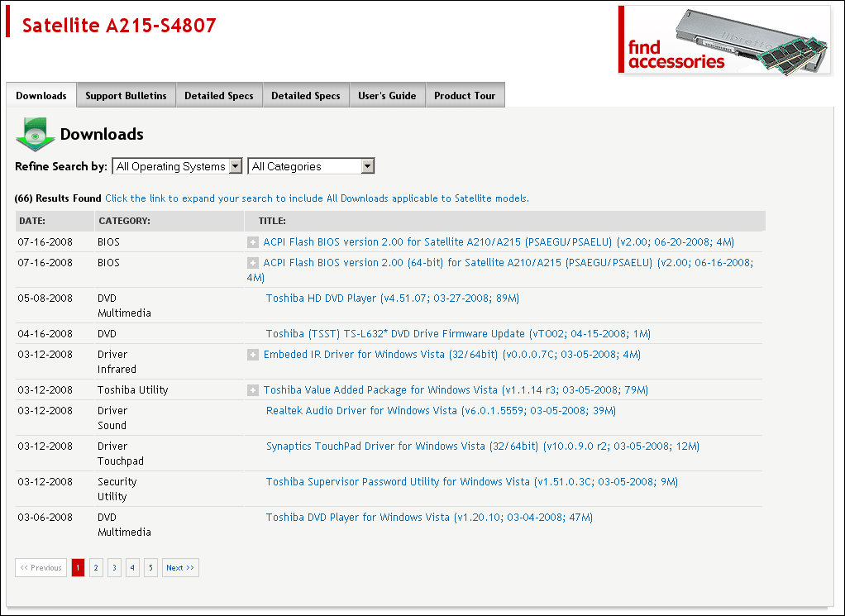Expand the Toshiba Value Added Package entry
The image size is (845, 616).
point(253,390)
